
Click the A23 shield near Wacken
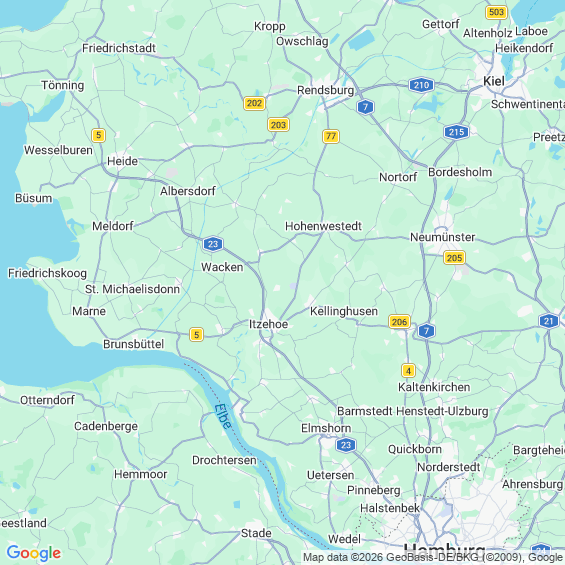213,244
